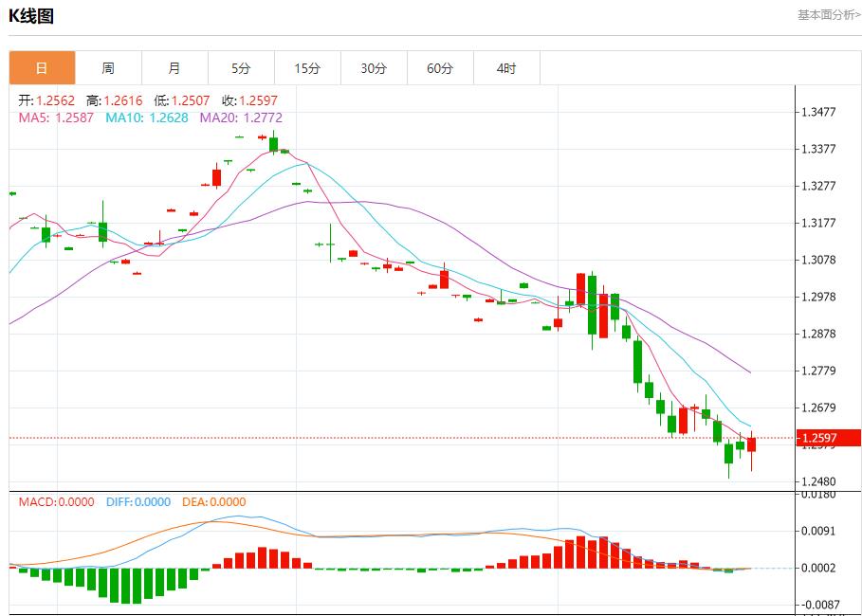The image size is (862, 616).
Task: Switch to the 4时 four-hour tab
Action: click(x=506, y=68)
